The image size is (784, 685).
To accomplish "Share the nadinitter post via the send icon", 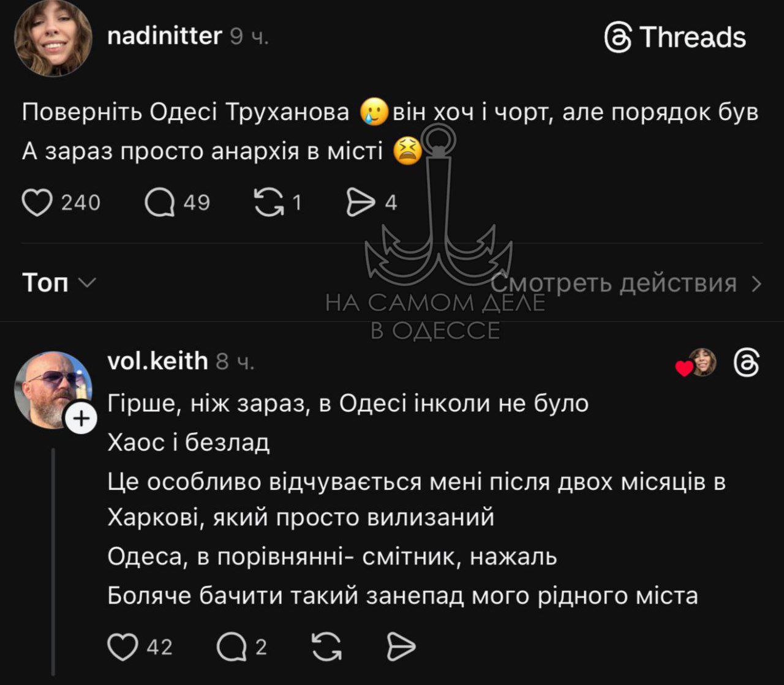I will [361, 203].
